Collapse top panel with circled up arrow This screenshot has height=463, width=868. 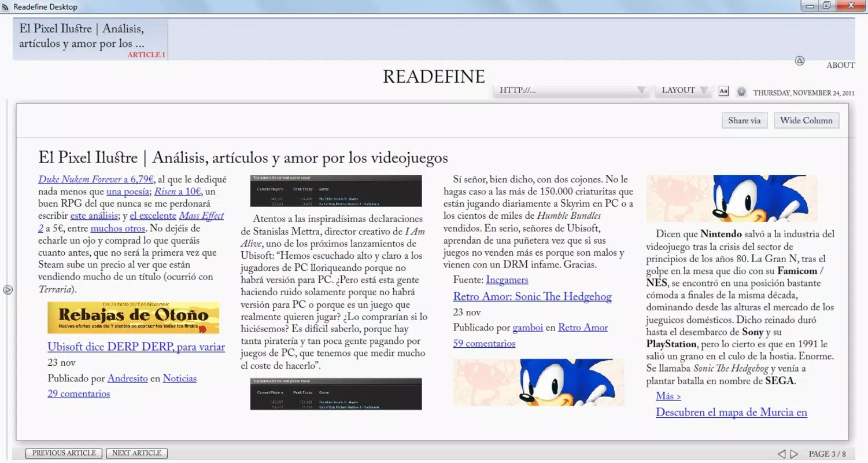click(800, 61)
